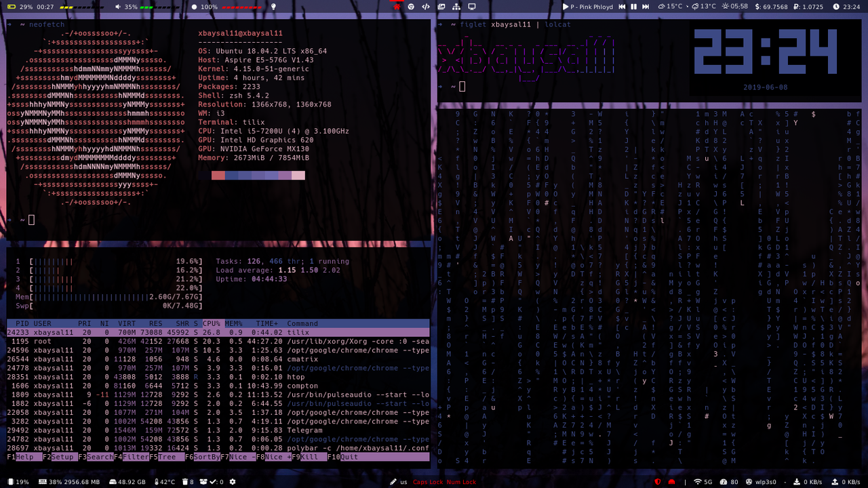Click F4 Filter in htop
The width and height of the screenshot is (868, 488).
[x=132, y=457]
